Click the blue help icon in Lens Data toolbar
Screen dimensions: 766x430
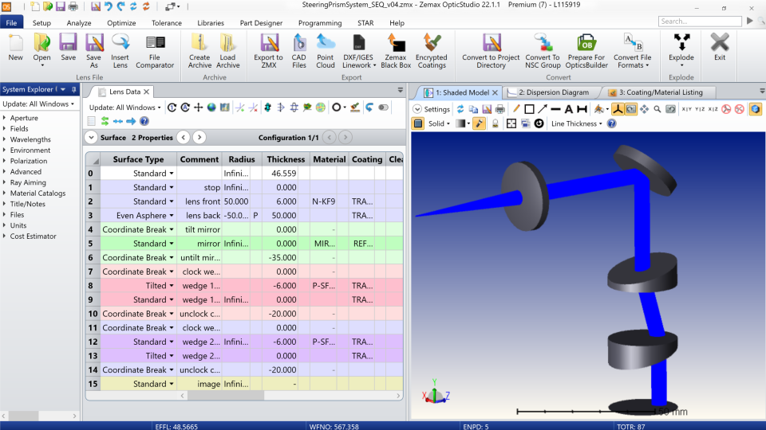coord(144,121)
